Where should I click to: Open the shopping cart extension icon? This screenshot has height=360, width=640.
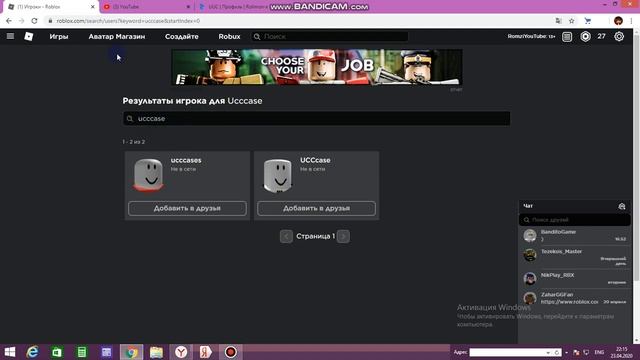[x=587, y=21]
